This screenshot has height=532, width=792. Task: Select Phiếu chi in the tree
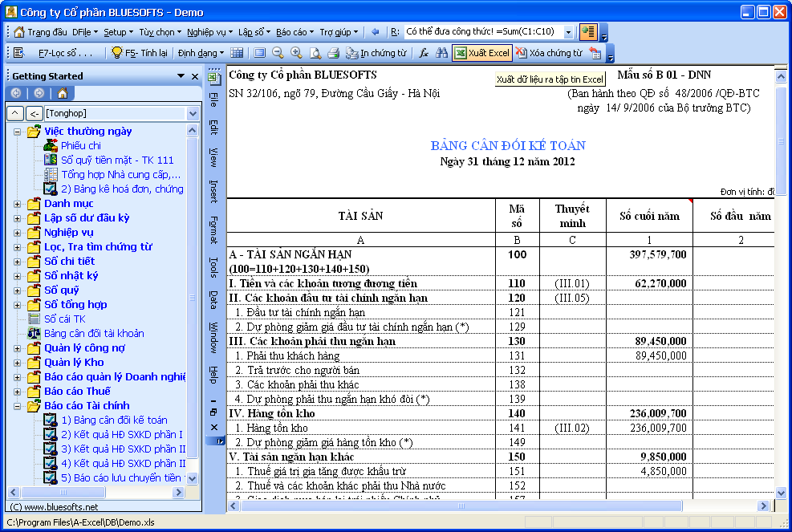80,145
